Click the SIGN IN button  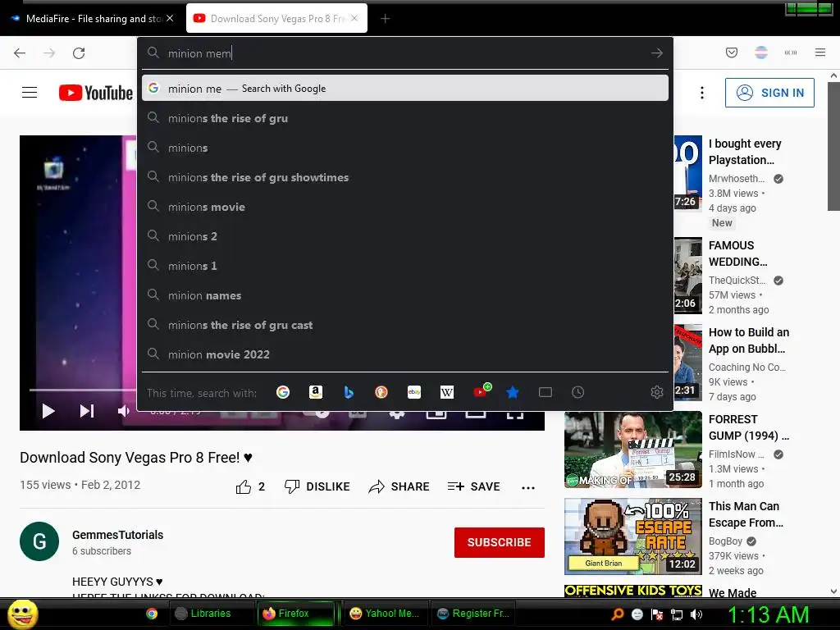(769, 93)
